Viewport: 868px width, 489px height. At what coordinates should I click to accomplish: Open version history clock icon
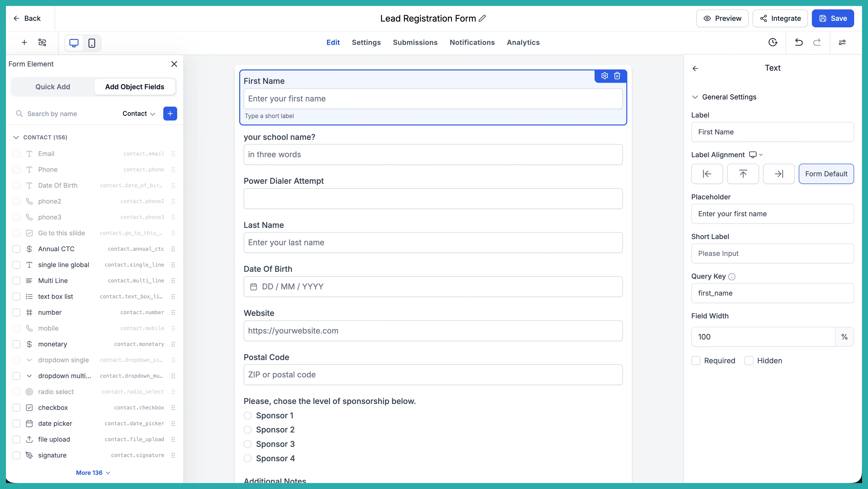pos(773,42)
